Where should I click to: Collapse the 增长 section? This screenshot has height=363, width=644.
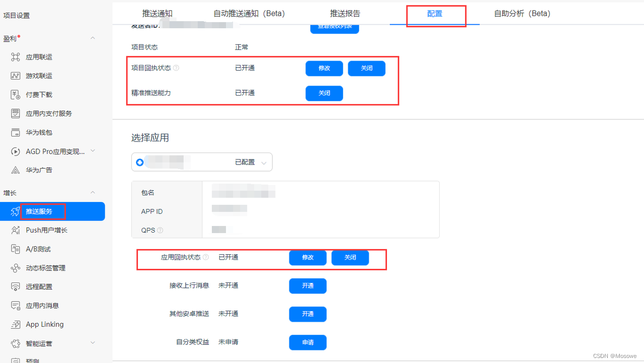tap(93, 193)
